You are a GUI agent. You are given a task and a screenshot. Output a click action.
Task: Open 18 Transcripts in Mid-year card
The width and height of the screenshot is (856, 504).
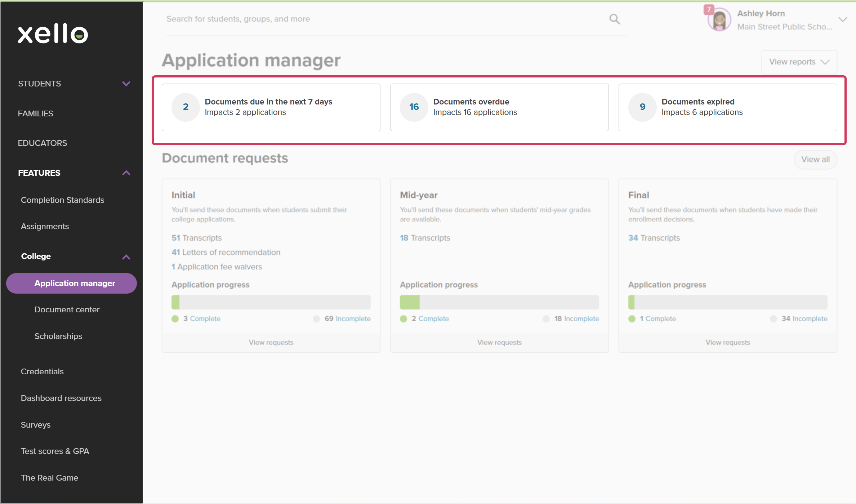pyautogui.click(x=425, y=238)
